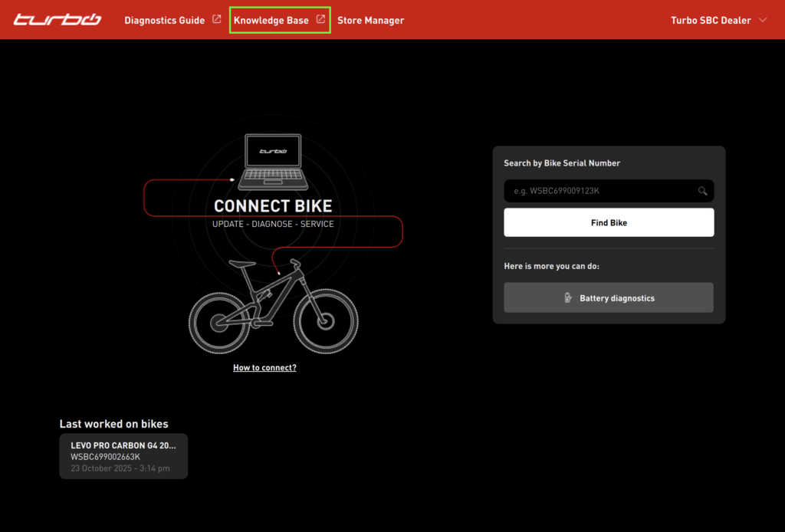Click the Turbo logo in the header

(x=57, y=20)
